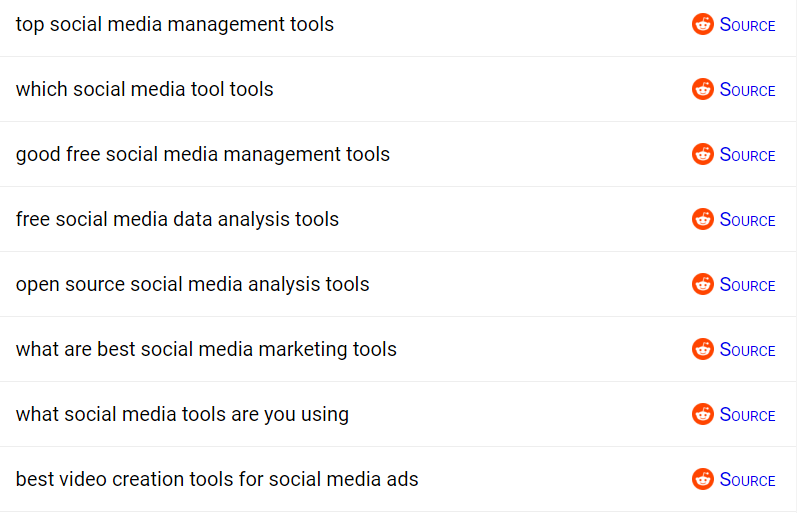Click Reddit icon for 'free social media data analysis tools'
This screenshot has height=513, width=797.
[703, 219]
